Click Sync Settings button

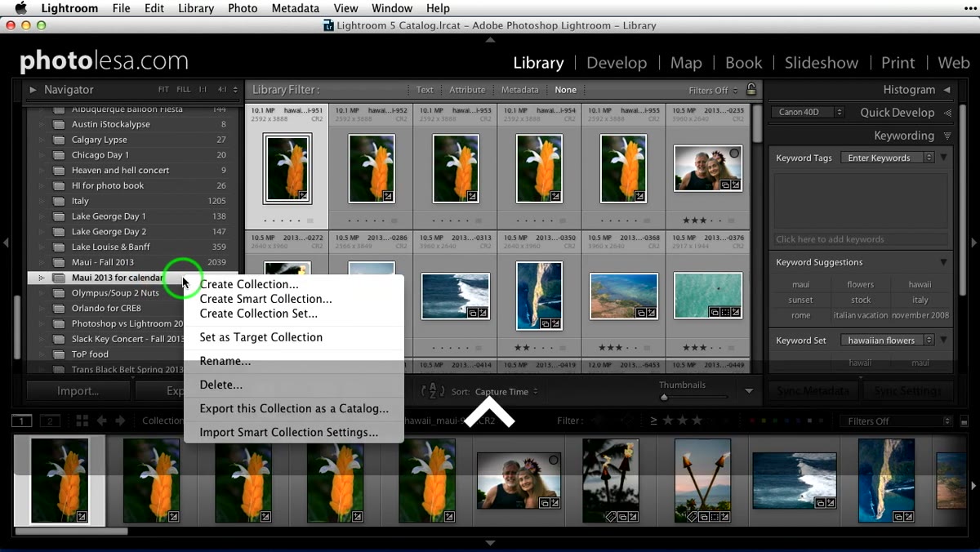coord(907,391)
